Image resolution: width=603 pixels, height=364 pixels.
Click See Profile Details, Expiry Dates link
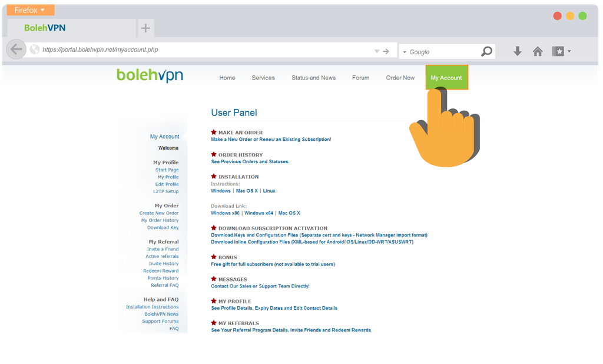click(274, 308)
